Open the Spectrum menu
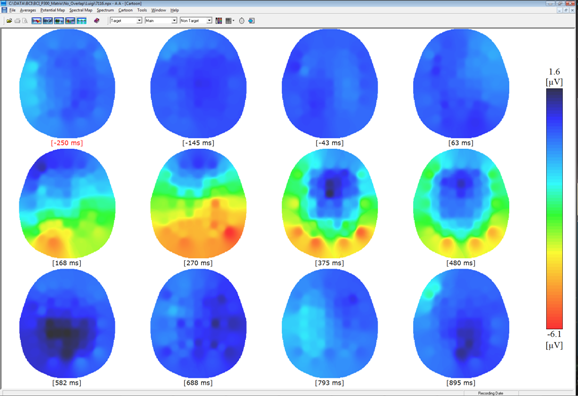 (x=105, y=10)
